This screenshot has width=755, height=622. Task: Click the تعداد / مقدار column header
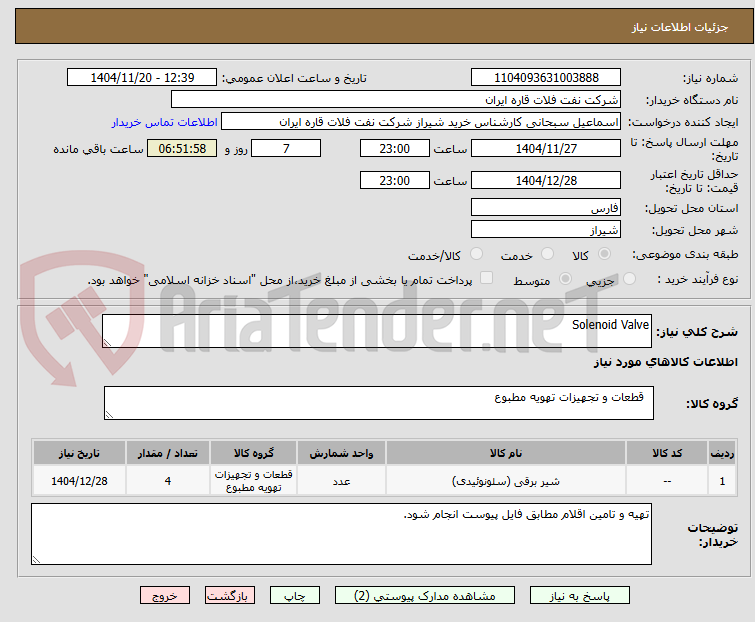click(x=168, y=453)
